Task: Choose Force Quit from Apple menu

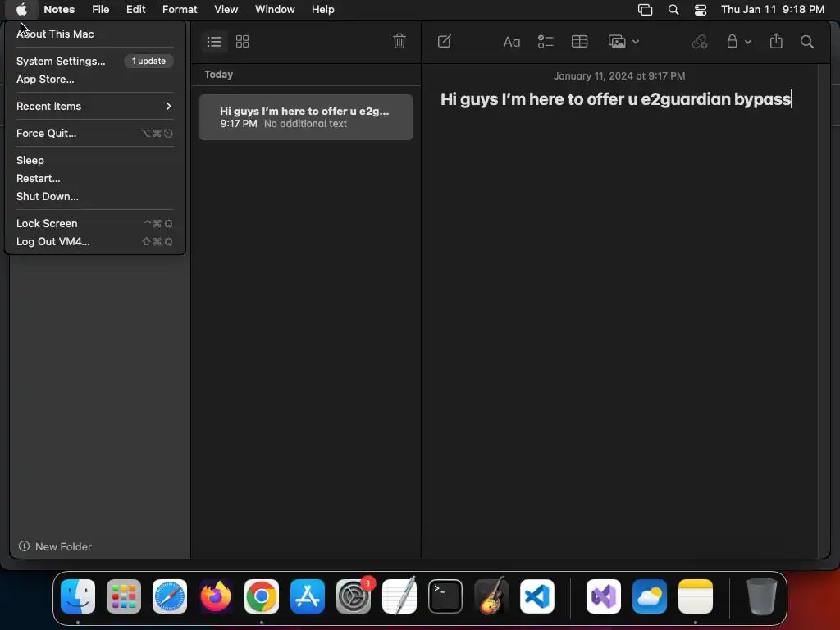Action: tap(95, 134)
